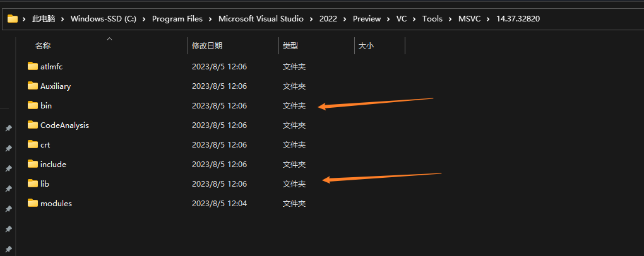
Task: Expand the chevron after Tools
Action: tap(451, 19)
